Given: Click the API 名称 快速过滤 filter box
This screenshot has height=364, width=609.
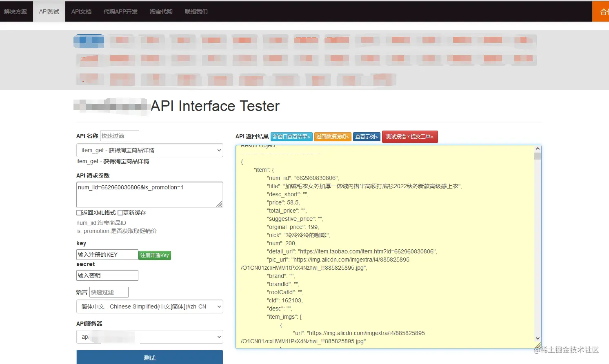Looking at the screenshot, I should (x=119, y=136).
